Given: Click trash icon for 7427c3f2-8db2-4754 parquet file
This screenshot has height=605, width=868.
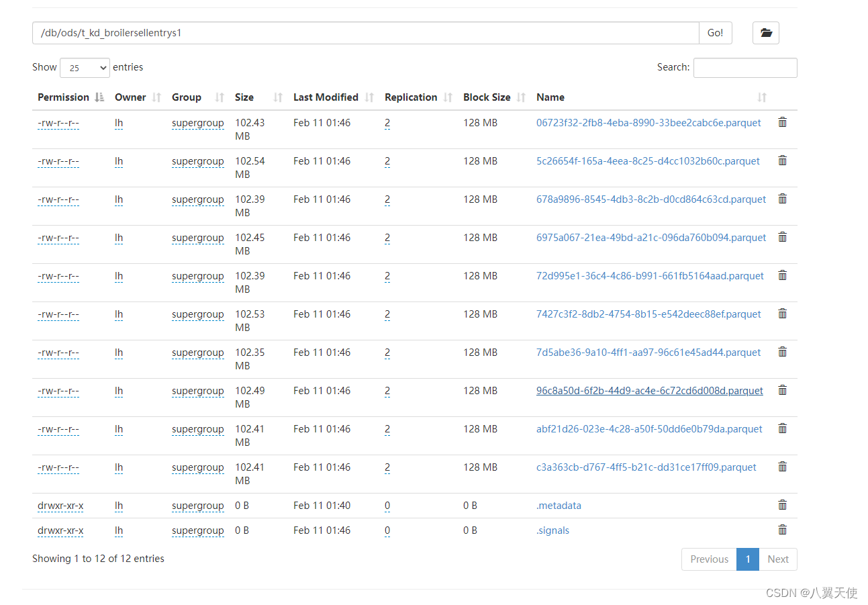Looking at the screenshot, I should [782, 314].
